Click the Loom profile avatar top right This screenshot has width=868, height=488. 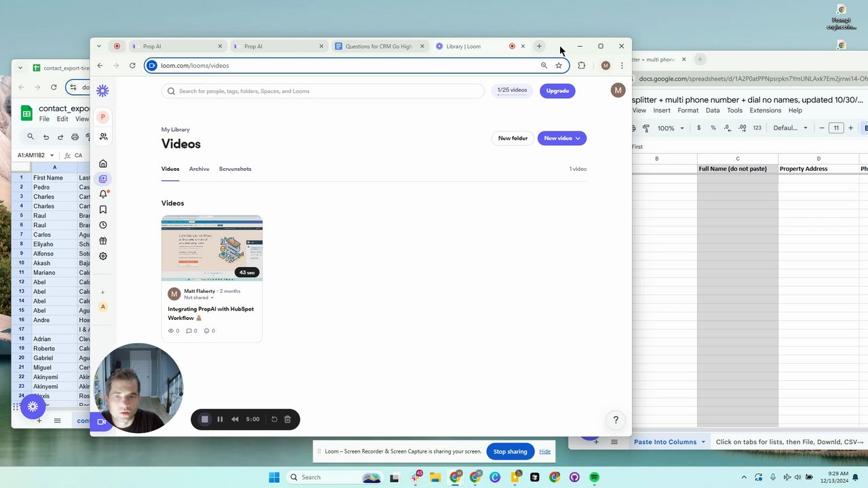(618, 90)
